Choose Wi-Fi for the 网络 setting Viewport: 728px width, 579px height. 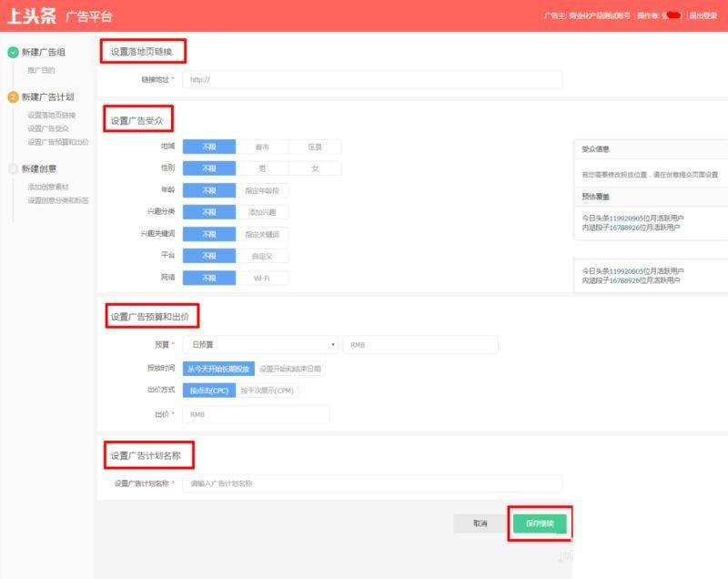262,278
